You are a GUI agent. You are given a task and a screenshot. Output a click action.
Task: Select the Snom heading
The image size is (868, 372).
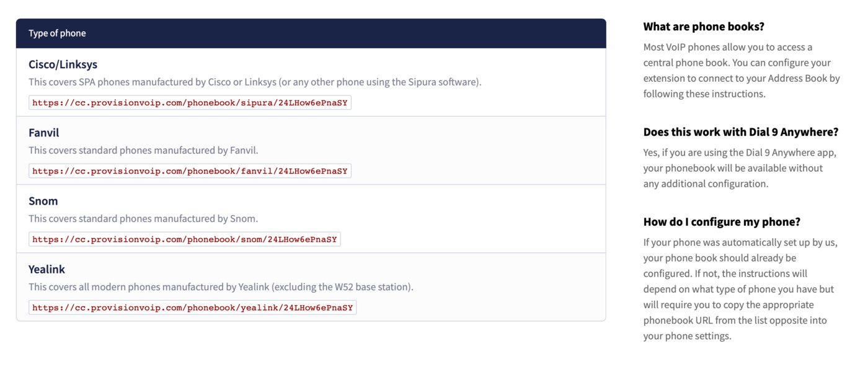pos(43,201)
